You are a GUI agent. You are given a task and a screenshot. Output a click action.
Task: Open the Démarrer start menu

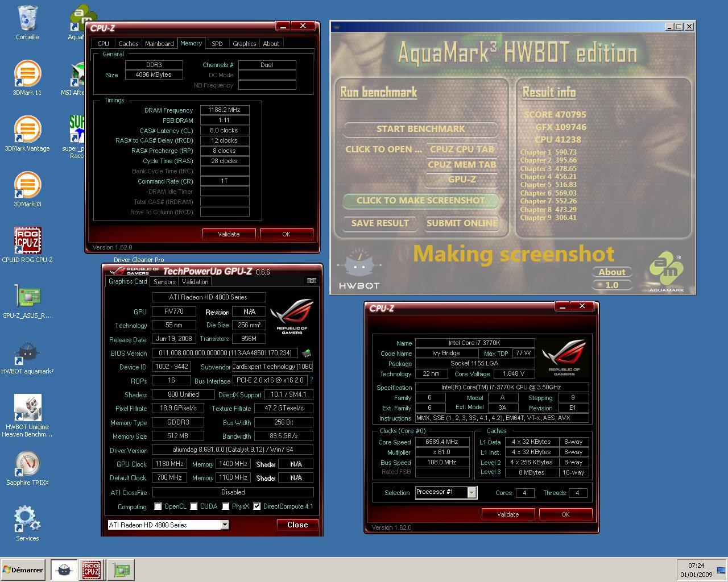(23, 569)
